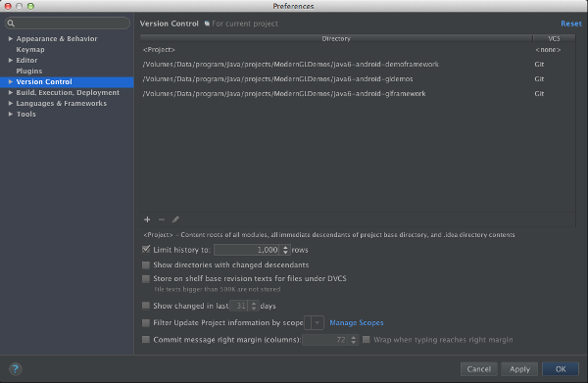Enable Show directories with changed descendants

coord(146,264)
